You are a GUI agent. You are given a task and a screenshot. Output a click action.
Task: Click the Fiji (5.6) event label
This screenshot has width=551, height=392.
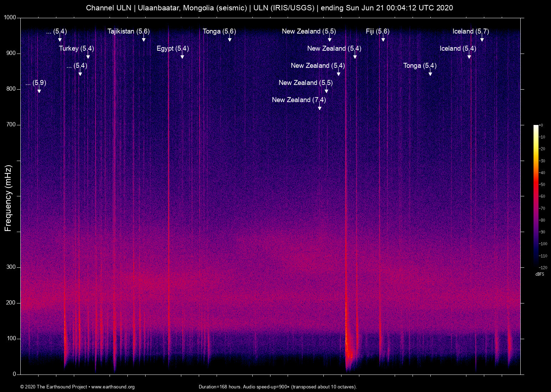(x=378, y=31)
